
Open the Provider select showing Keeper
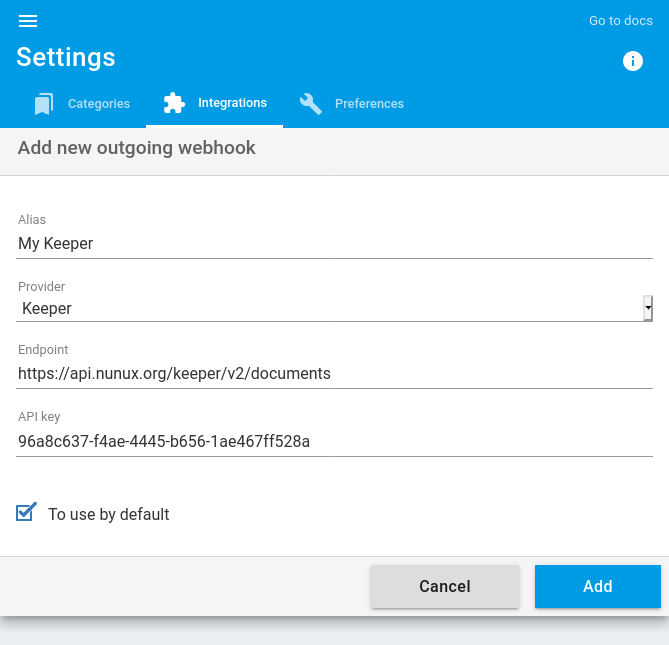(x=334, y=308)
